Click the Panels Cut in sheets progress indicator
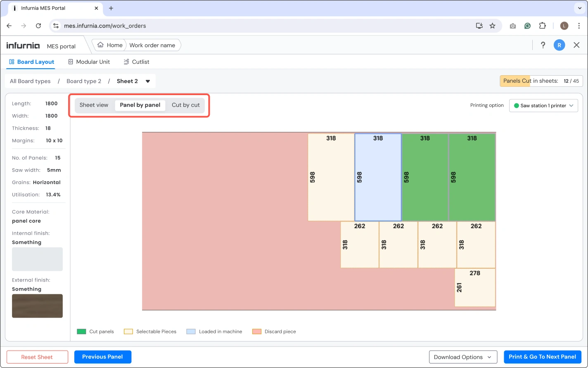This screenshot has height=368, width=588. tap(541, 81)
